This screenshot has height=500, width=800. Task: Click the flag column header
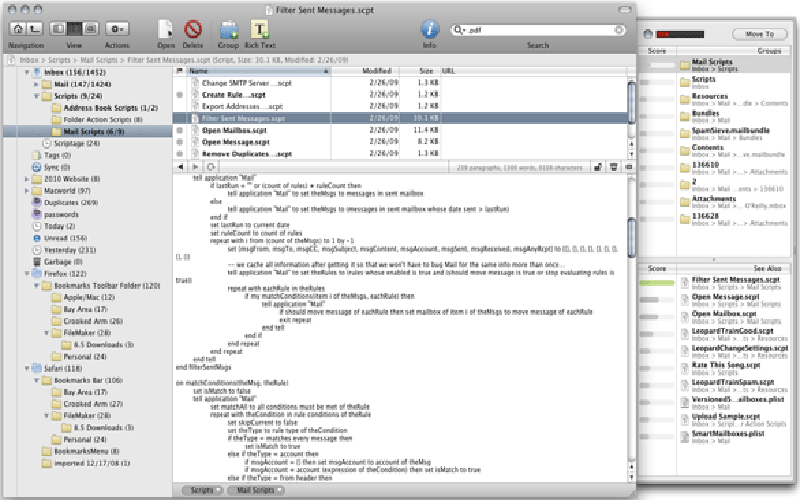click(180, 71)
